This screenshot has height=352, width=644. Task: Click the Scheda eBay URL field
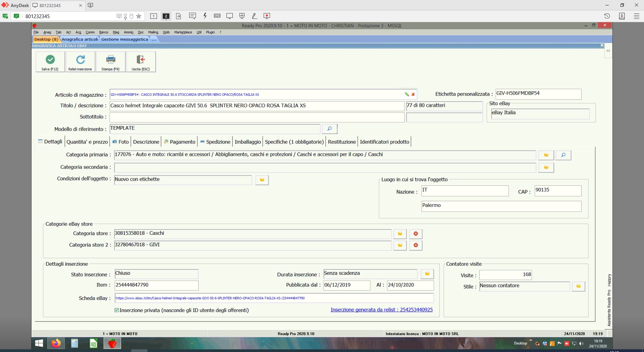pos(274,298)
